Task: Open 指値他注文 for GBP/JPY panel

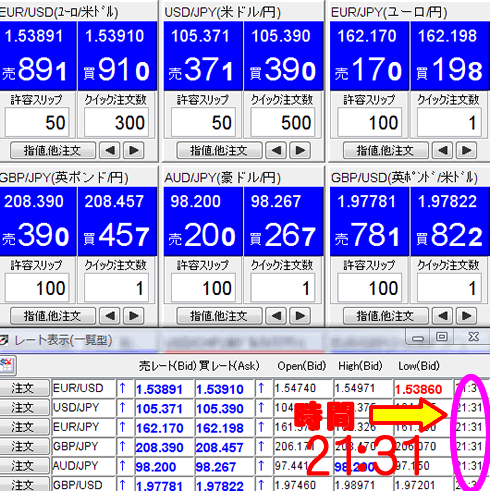Action: (53, 316)
